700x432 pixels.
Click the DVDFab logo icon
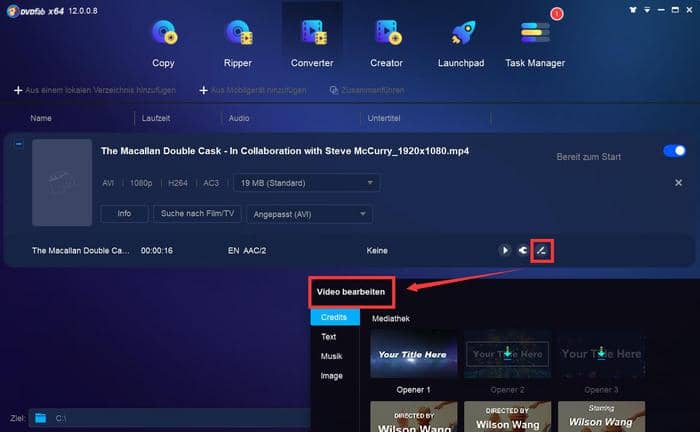pyautogui.click(x=12, y=11)
